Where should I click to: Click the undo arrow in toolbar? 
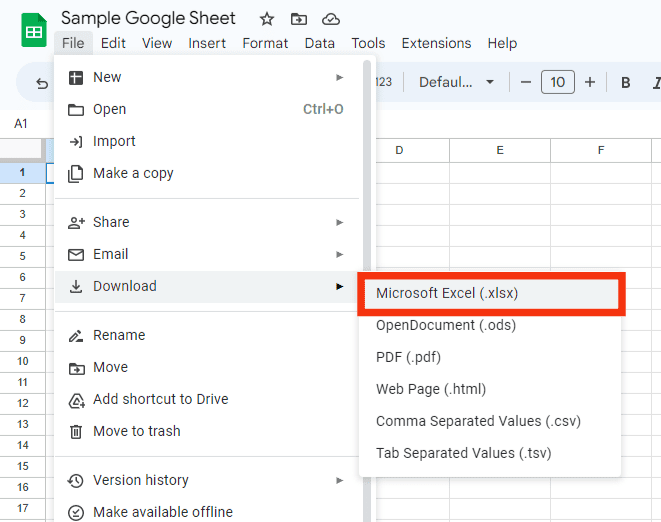pos(42,83)
